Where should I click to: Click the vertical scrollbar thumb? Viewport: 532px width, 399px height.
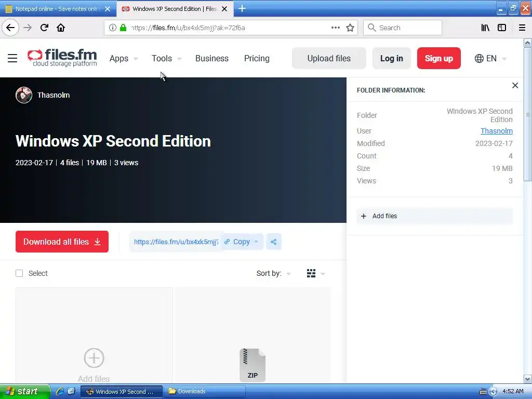(528, 115)
